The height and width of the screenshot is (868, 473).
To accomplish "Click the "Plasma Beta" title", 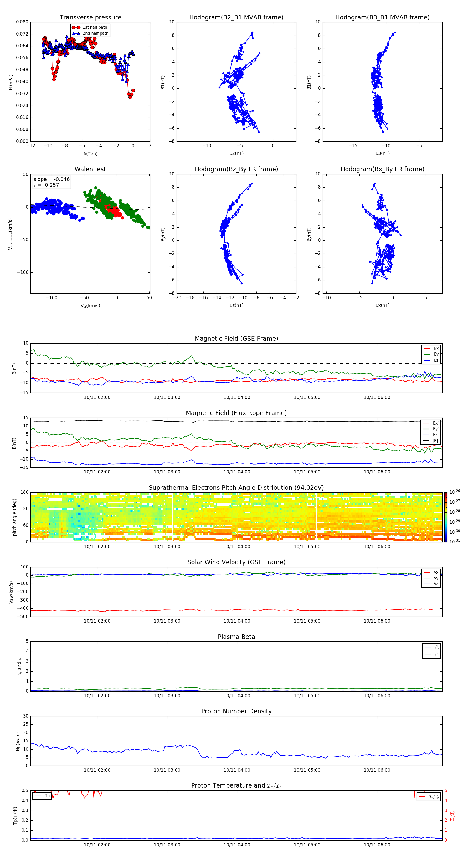I will click(x=236, y=637).
